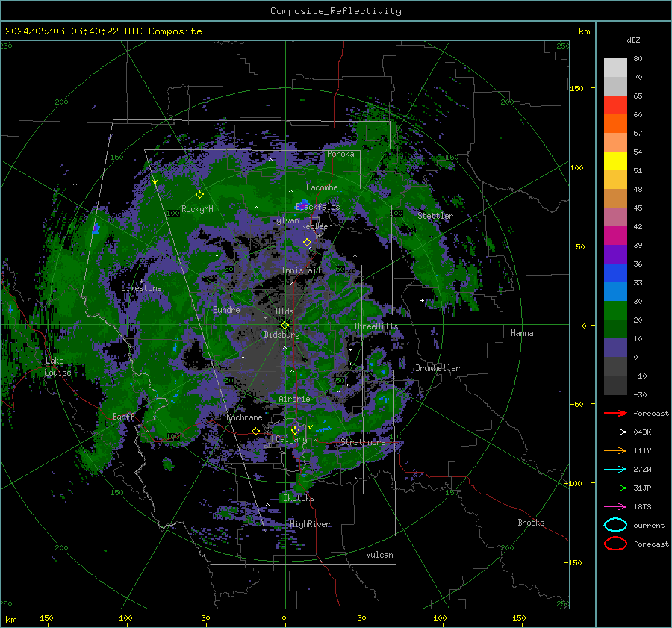Image resolution: width=672 pixels, height=628 pixels.
Task: Click the green 31JP arrow icon
Action: pos(615,488)
